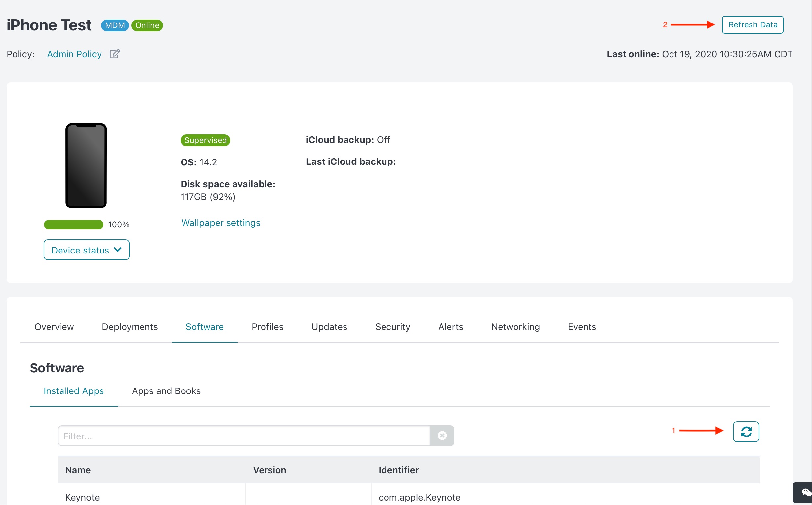Click into the Filter input field
The height and width of the screenshot is (505, 812).
coord(244,436)
